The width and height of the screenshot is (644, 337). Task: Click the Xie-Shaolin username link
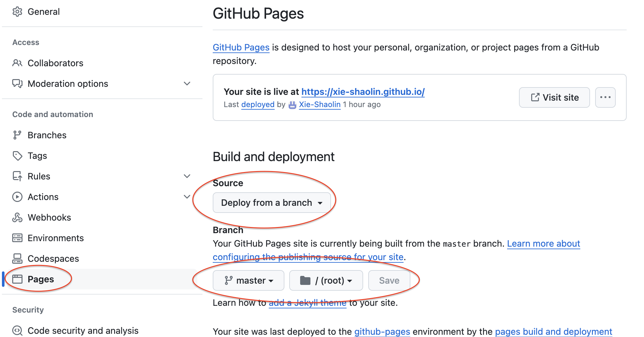pyautogui.click(x=320, y=105)
